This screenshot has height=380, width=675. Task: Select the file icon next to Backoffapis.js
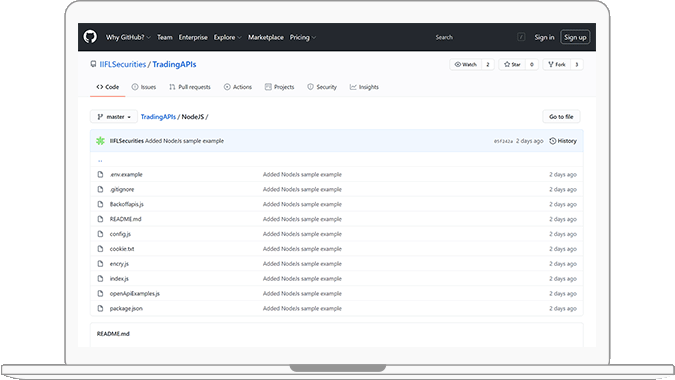[100, 204]
